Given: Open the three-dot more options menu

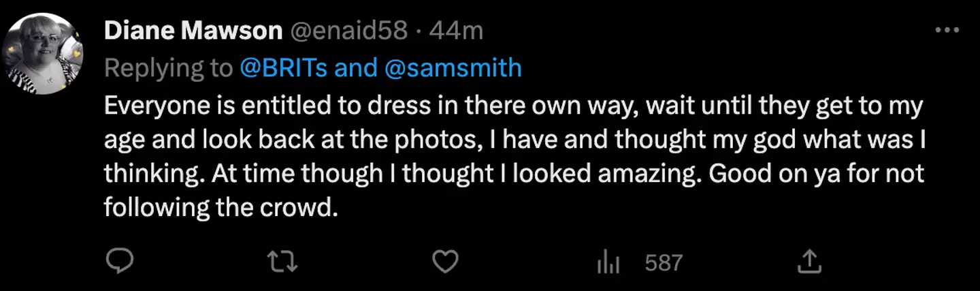Looking at the screenshot, I should (x=947, y=31).
